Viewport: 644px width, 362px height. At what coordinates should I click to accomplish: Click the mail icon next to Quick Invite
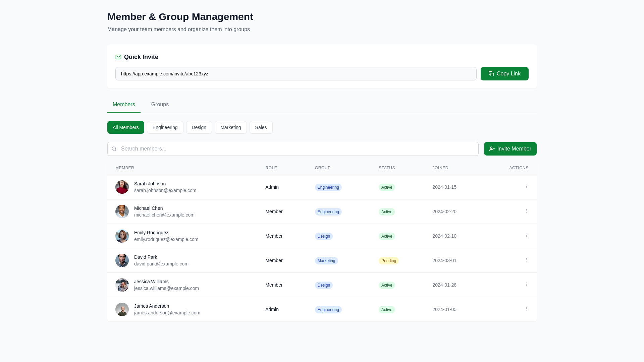(x=118, y=57)
